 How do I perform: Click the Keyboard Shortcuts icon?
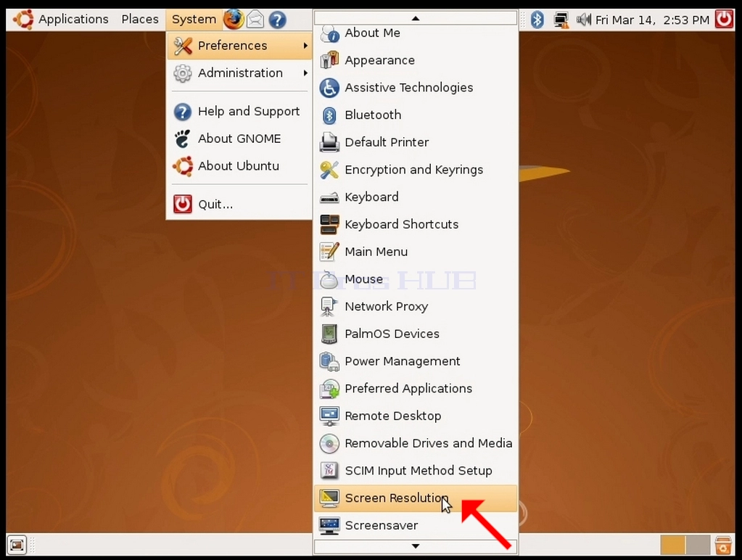[329, 224]
